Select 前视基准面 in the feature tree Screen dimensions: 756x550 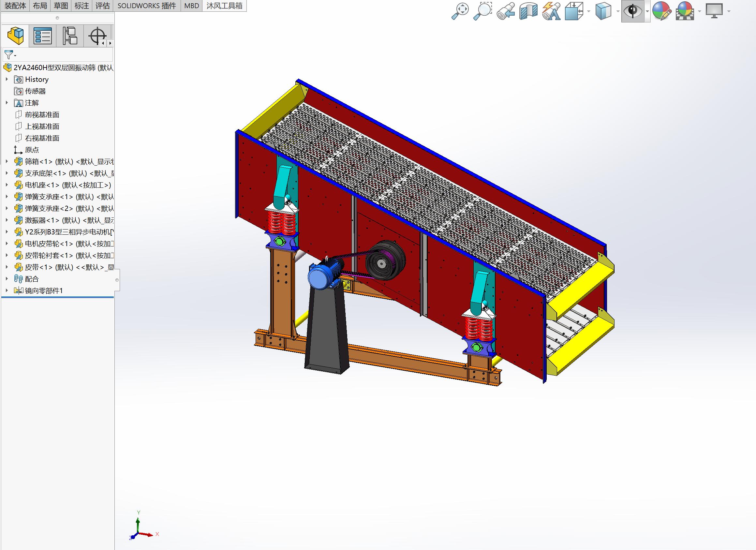[42, 115]
